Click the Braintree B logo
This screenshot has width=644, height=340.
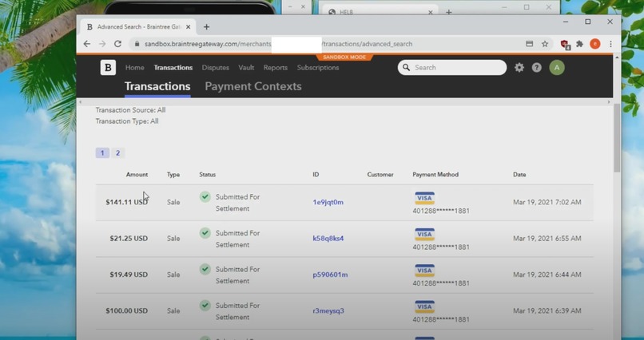(x=108, y=68)
